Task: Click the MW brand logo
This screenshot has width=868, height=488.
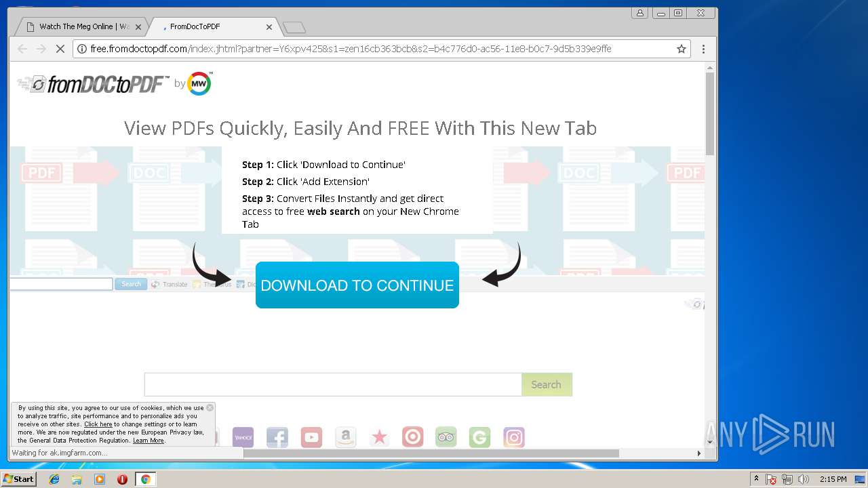Action: pos(199,83)
